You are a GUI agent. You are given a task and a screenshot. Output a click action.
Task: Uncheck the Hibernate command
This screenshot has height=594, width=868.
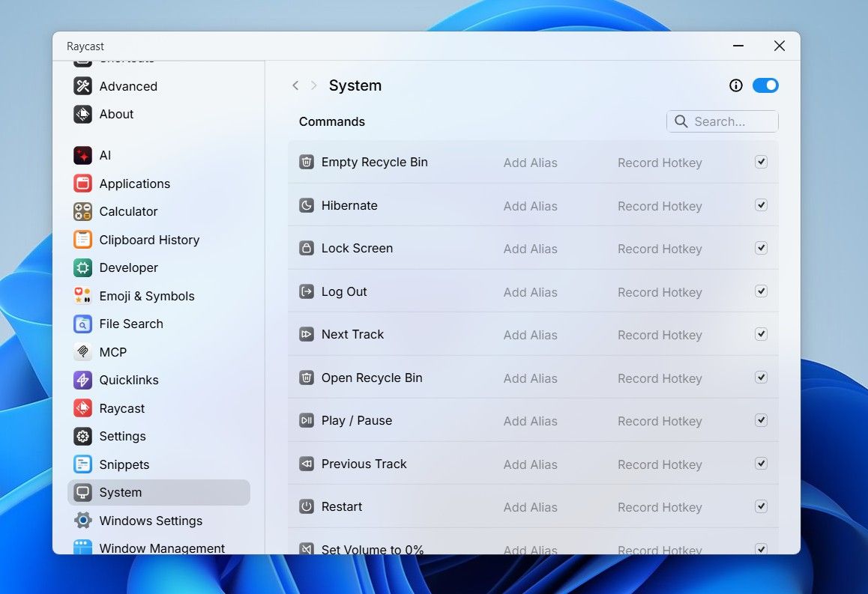[x=761, y=205]
